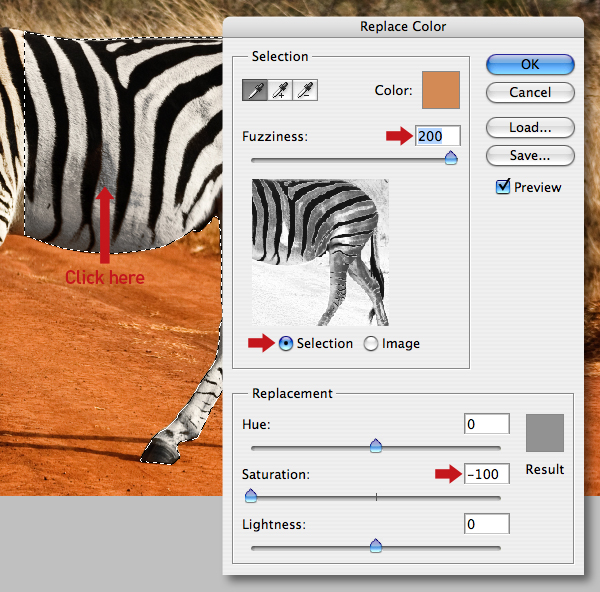Select the Eyedropper tool
Image resolution: width=600 pixels, height=592 pixels.
tap(255, 90)
